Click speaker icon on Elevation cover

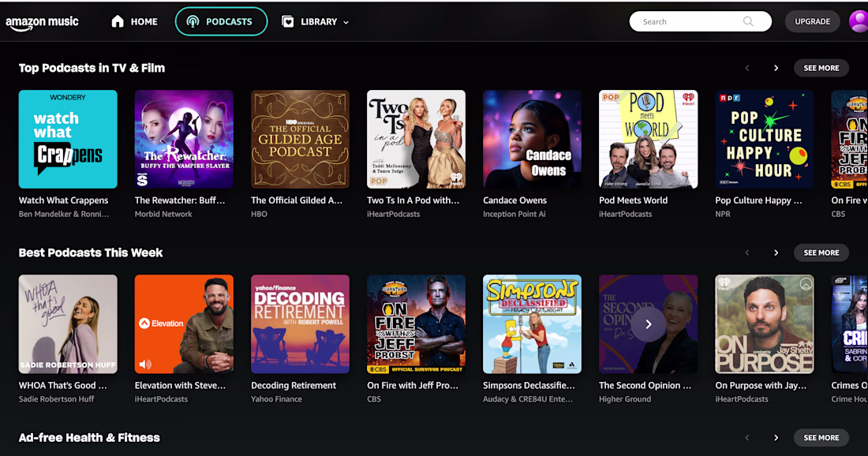pyautogui.click(x=145, y=364)
